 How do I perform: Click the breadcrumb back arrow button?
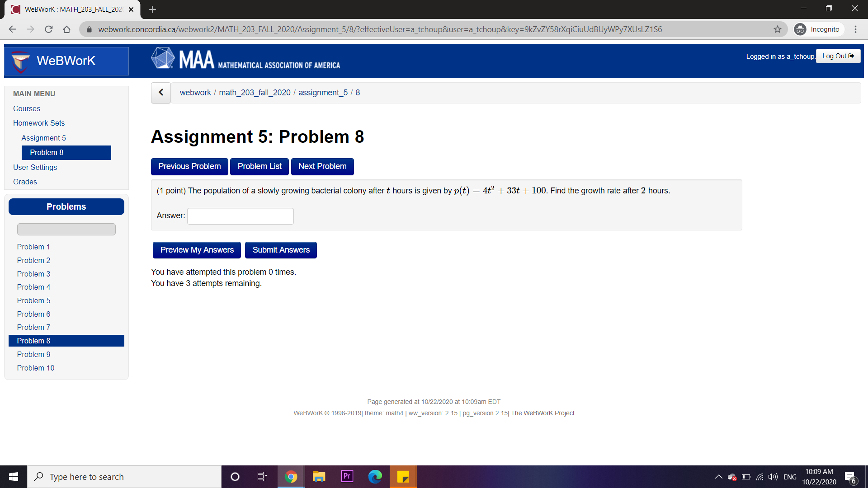click(161, 93)
